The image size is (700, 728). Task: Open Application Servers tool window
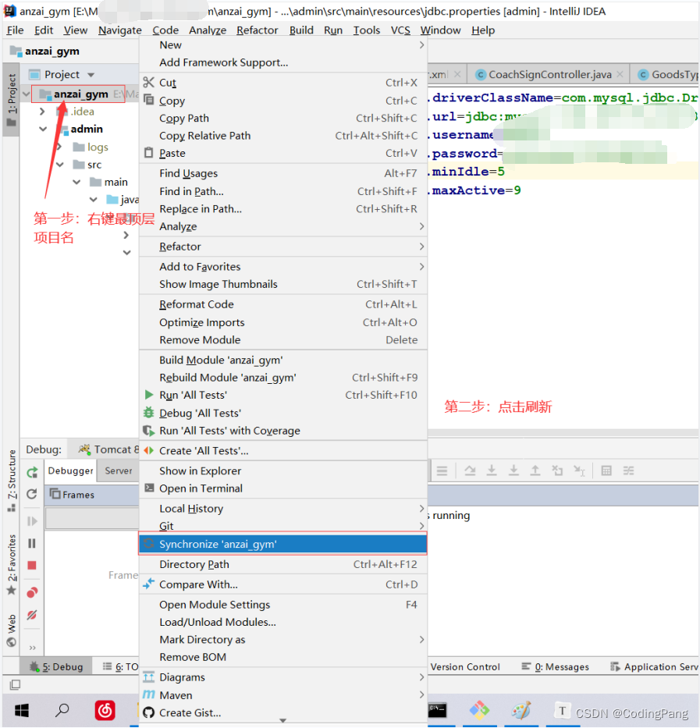point(654,666)
